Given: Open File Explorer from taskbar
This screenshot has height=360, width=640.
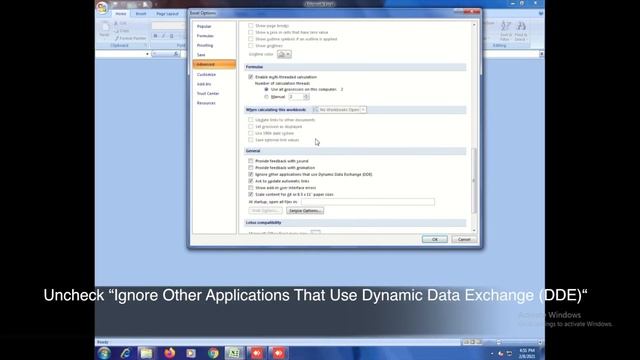Looking at the screenshot, I should click(146, 353).
